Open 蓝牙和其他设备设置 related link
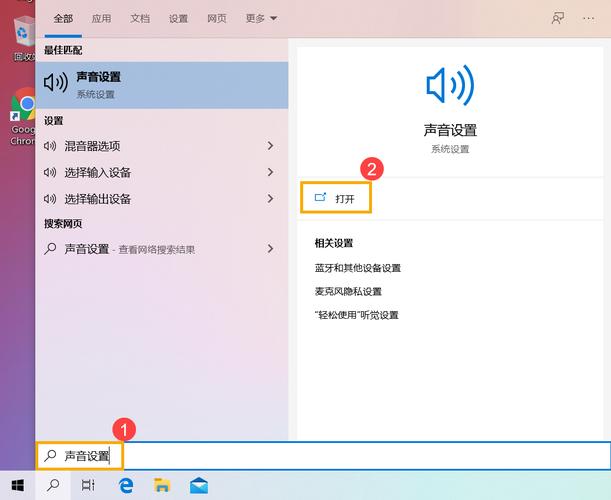This screenshot has height=500, width=611. click(x=358, y=268)
